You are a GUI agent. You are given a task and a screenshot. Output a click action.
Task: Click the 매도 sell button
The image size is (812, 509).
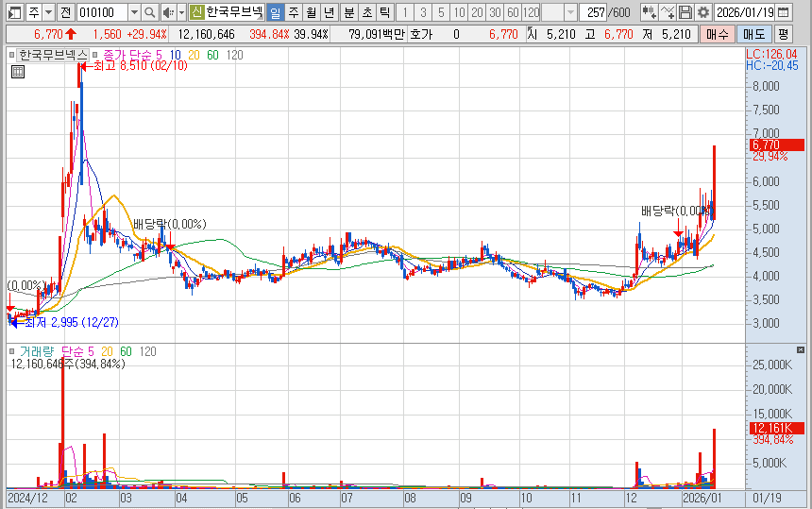point(753,34)
